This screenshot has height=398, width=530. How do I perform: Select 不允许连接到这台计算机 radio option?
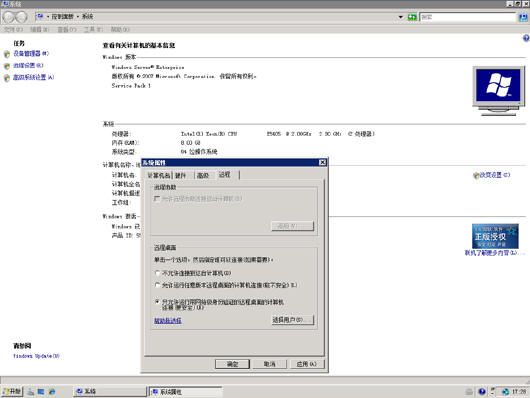tap(157, 273)
